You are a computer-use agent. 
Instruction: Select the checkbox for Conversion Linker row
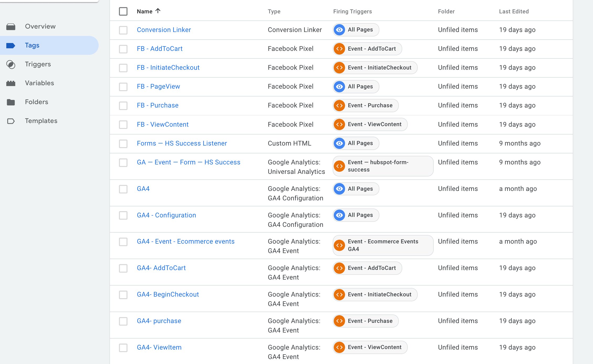click(x=123, y=30)
